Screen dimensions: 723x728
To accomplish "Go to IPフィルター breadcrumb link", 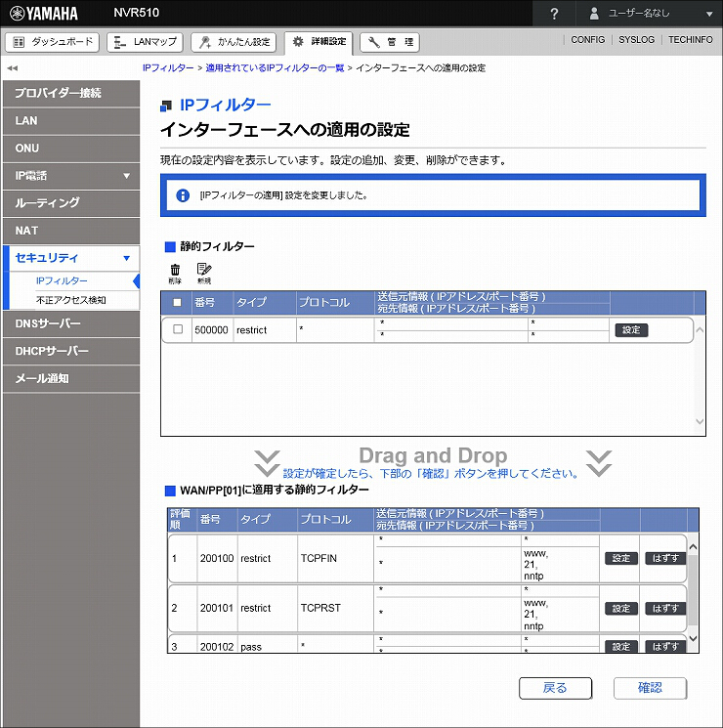I will tap(168, 68).
